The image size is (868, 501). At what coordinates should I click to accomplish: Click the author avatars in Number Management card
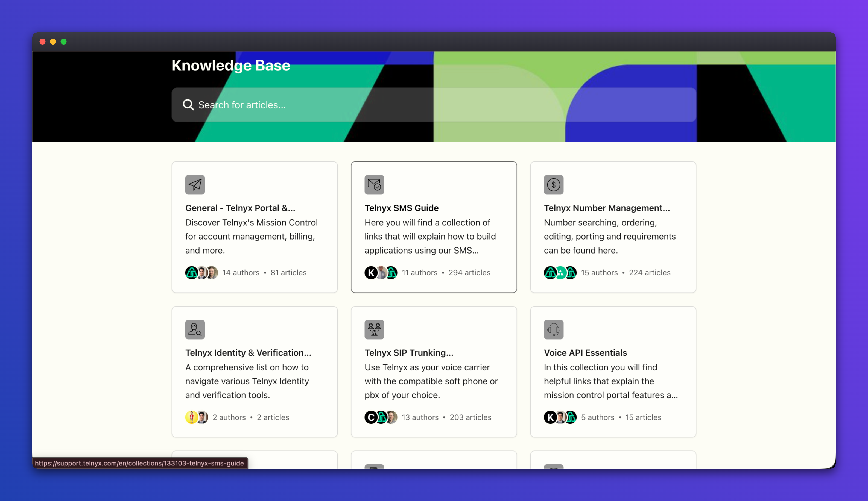[x=560, y=273]
